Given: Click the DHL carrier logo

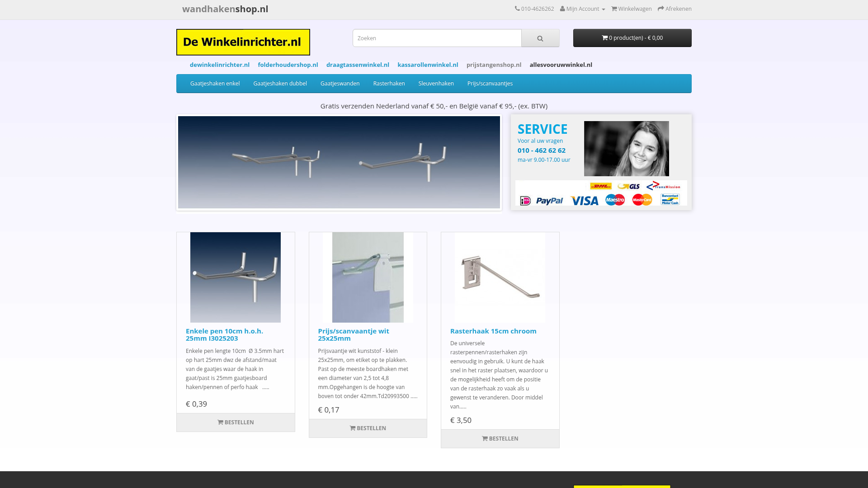Looking at the screenshot, I should tap(601, 186).
